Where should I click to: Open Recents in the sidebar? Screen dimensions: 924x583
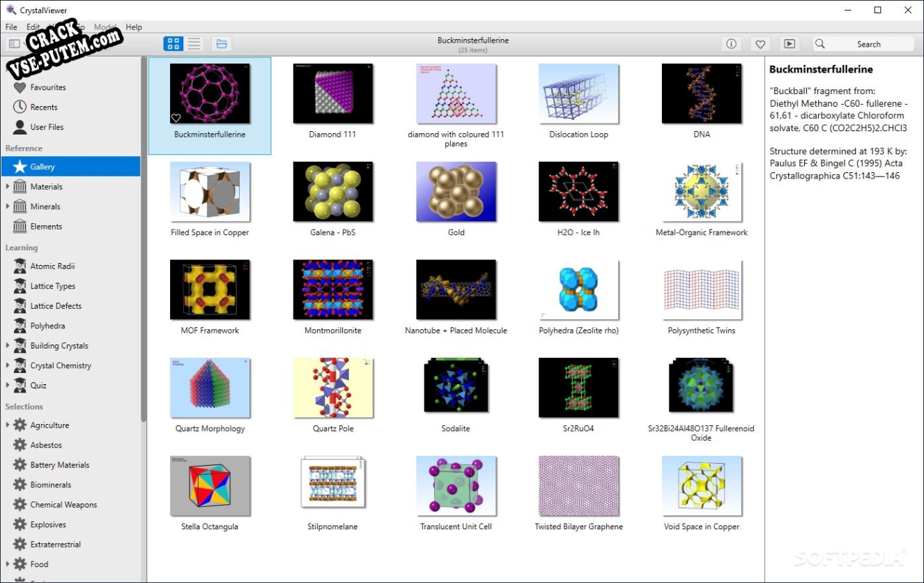43,107
